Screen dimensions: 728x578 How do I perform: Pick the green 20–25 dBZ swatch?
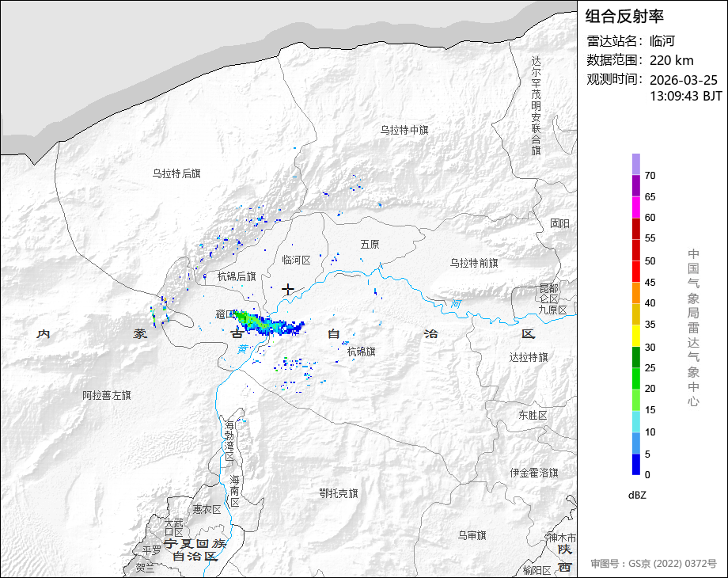[636, 378]
